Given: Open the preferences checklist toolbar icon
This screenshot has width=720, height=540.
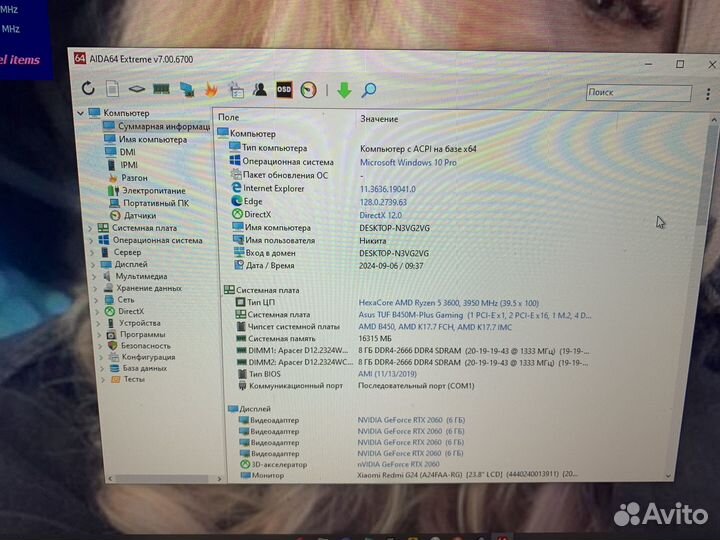Looking at the screenshot, I should pyautogui.click(x=236, y=90).
